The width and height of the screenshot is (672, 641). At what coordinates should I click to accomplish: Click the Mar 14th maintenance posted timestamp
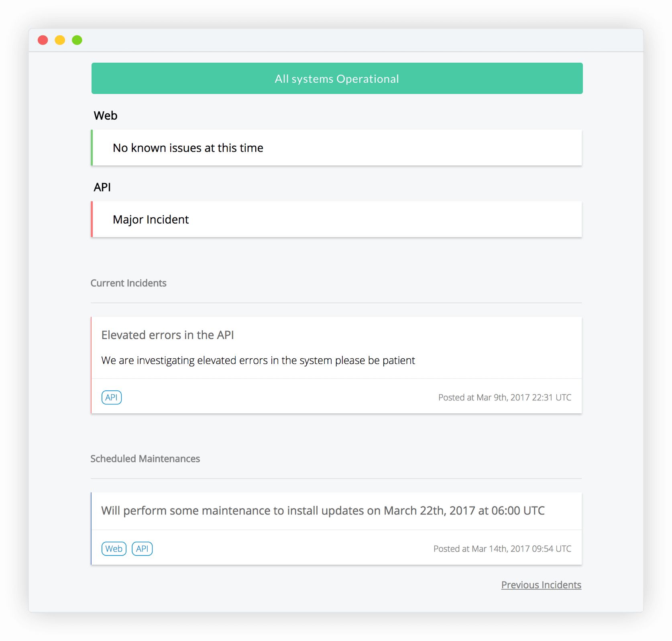[x=502, y=549]
